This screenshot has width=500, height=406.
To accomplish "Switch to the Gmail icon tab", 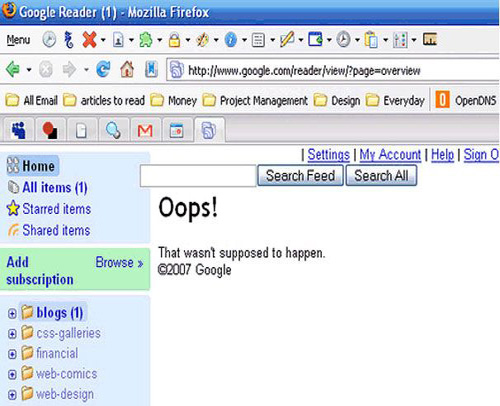I will pyautogui.click(x=145, y=130).
